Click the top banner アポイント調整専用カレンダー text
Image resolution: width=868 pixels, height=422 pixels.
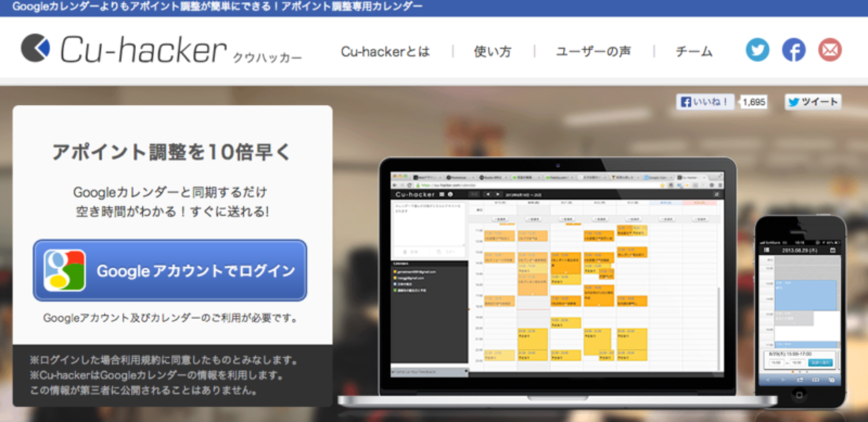[351, 7]
